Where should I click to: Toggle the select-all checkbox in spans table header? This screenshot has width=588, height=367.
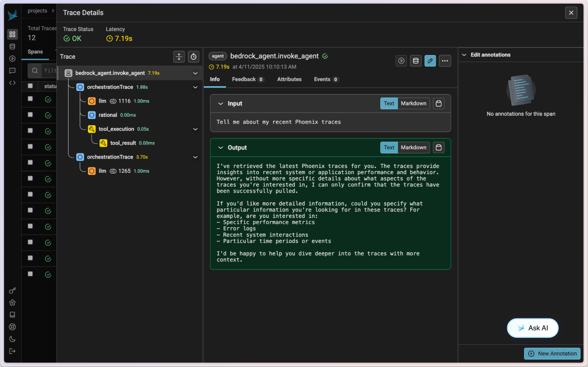point(30,86)
